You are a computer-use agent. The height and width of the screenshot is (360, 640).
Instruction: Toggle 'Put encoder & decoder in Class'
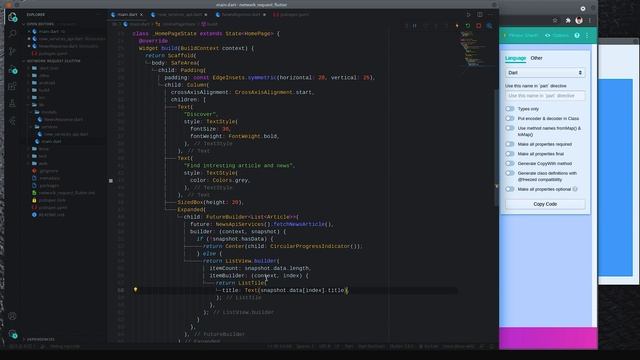tap(510, 118)
